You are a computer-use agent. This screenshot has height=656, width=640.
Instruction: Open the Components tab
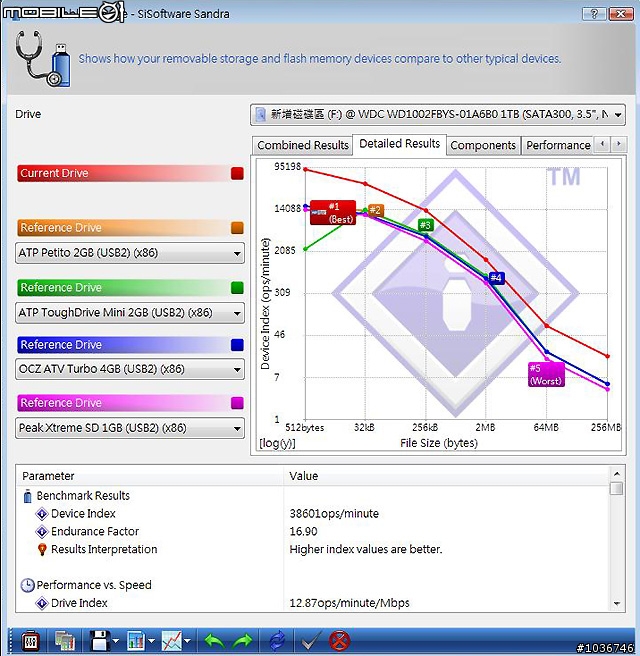tap(483, 145)
